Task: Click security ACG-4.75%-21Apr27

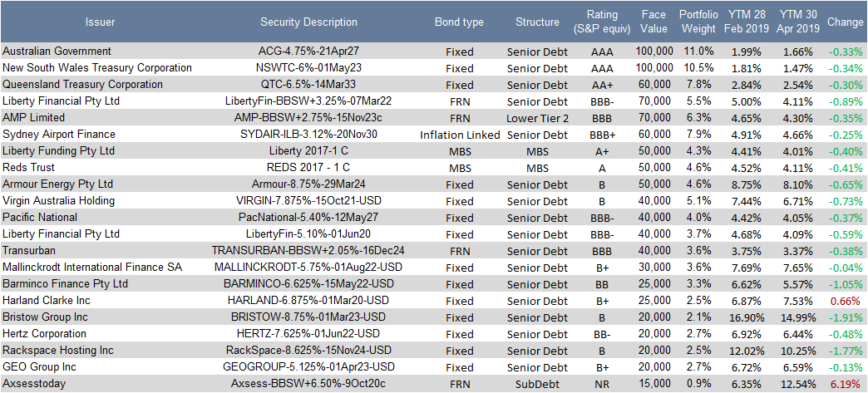Action: tap(309, 52)
